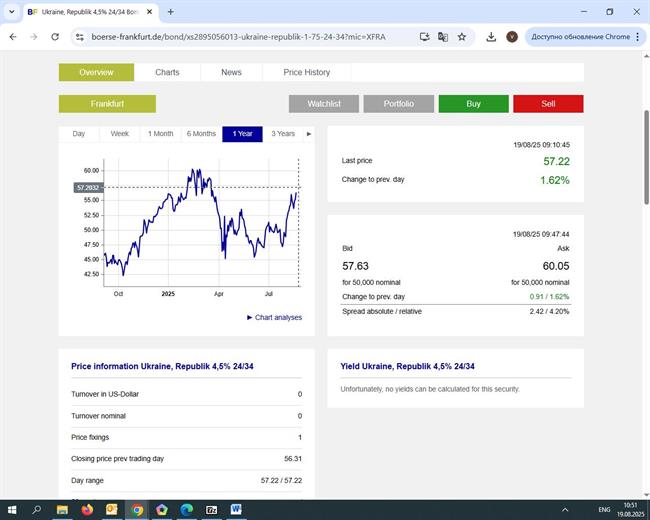This screenshot has height=520, width=650.
Task: Open Windows taskbar search
Action: (36, 510)
